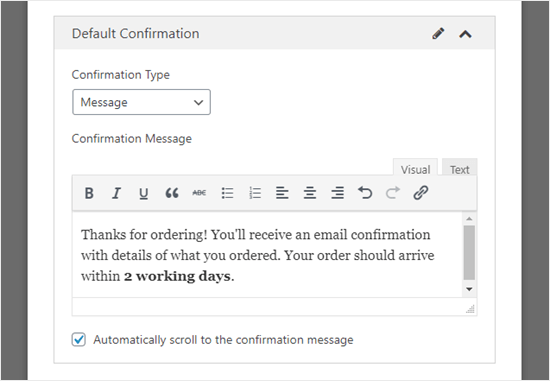
Task: Click the bold text '2 working days'
Action: [x=177, y=276]
